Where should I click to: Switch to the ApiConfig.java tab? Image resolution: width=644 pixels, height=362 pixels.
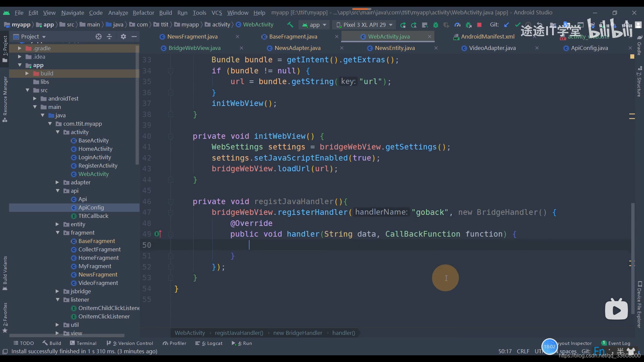tap(589, 48)
